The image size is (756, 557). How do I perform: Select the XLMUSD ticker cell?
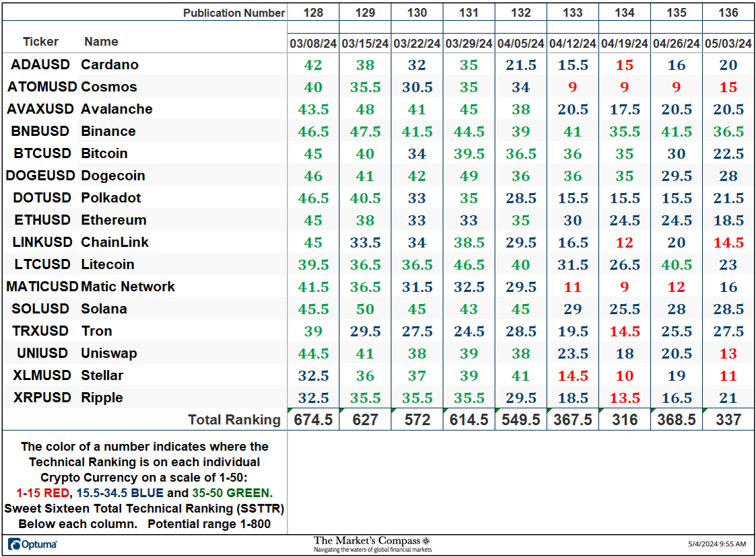pos(42,375)
